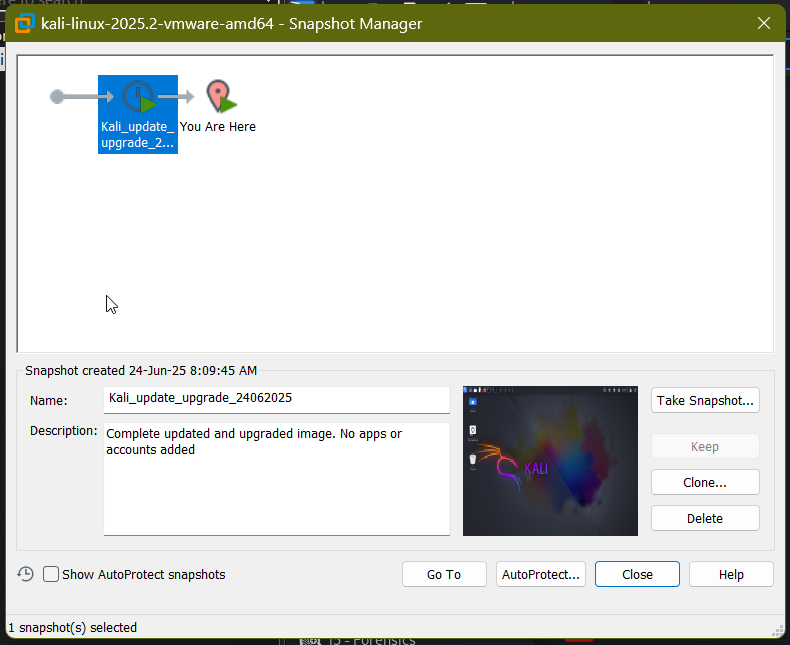The height and width of the screenshot is (645, 790).
Task: Click the VMware icon in the title bar
Action: tap(24, 24)
